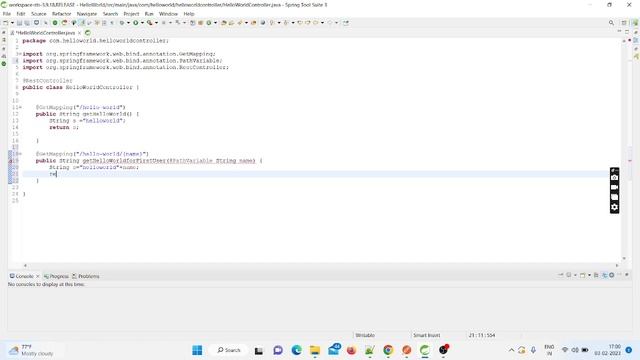640x360 pixels.
Task: Open the Perspective icon in the top right
Action: (624, 23)
